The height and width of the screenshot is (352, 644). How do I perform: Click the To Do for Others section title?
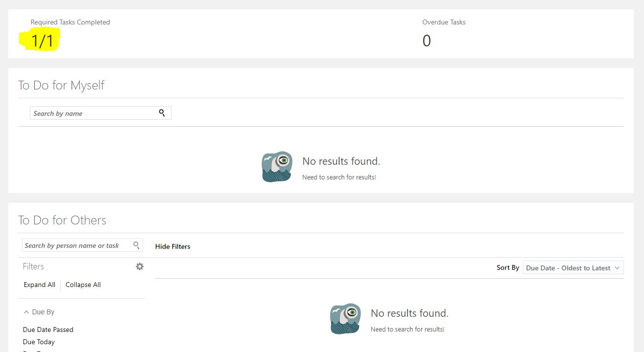tap(62, 220)
